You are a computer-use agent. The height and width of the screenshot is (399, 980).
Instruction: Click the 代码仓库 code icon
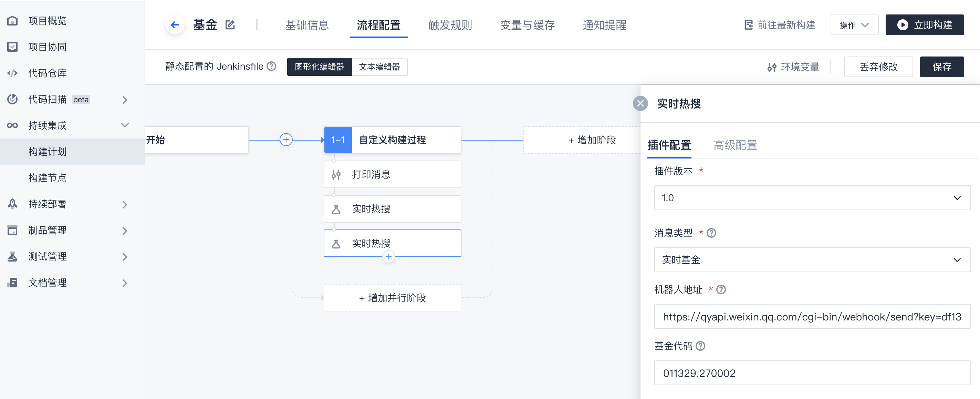12,73
